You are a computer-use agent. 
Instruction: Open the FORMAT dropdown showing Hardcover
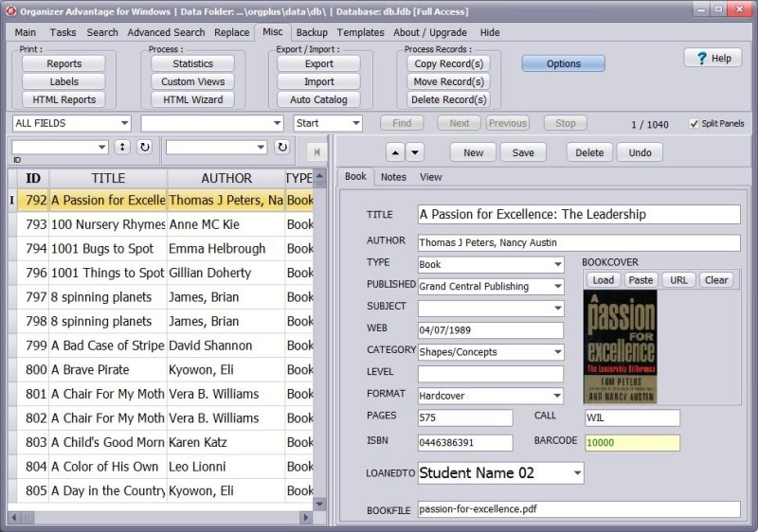558,396
